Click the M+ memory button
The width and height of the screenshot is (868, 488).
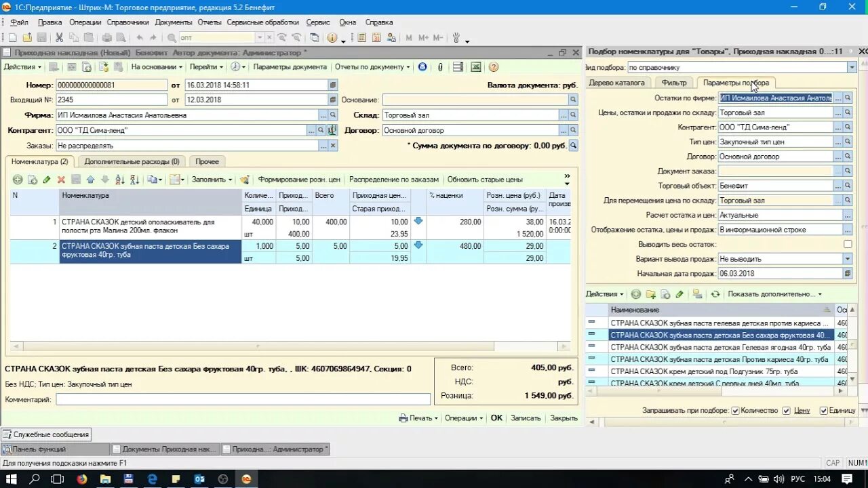click(x=424, y=38)
